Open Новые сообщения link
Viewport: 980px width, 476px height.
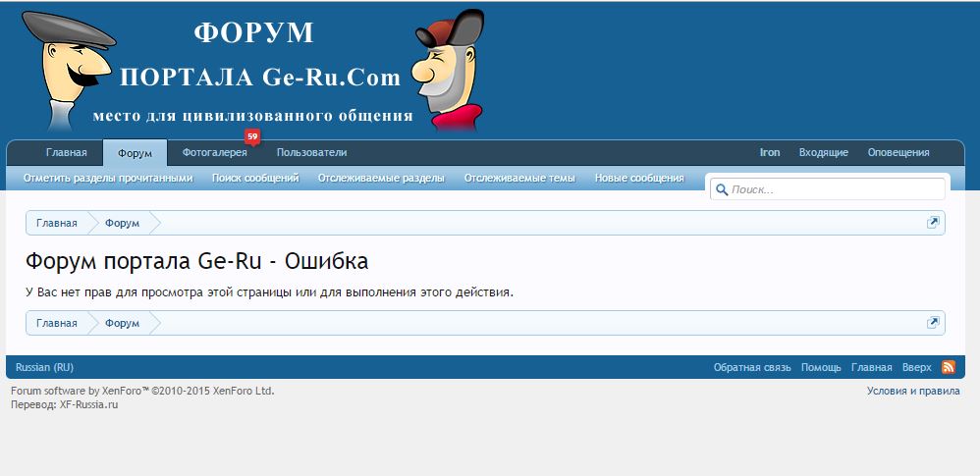638,178
